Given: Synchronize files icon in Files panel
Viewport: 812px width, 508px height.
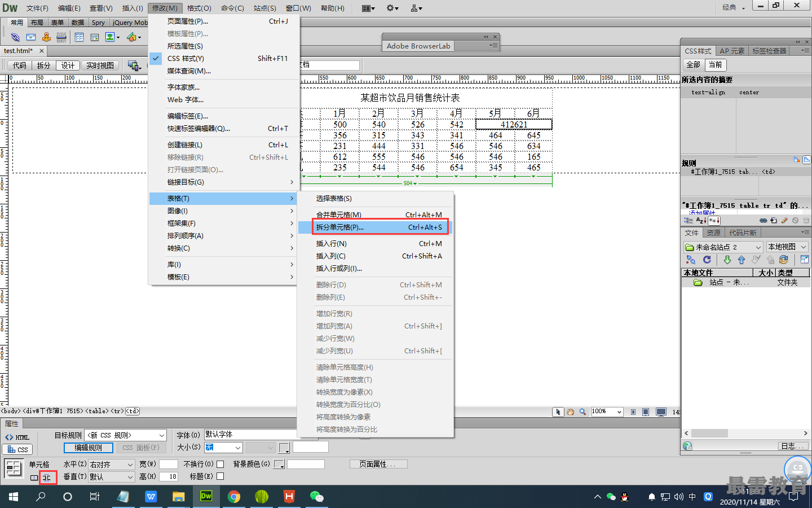Looking at the screenshot, I should 783,260.
